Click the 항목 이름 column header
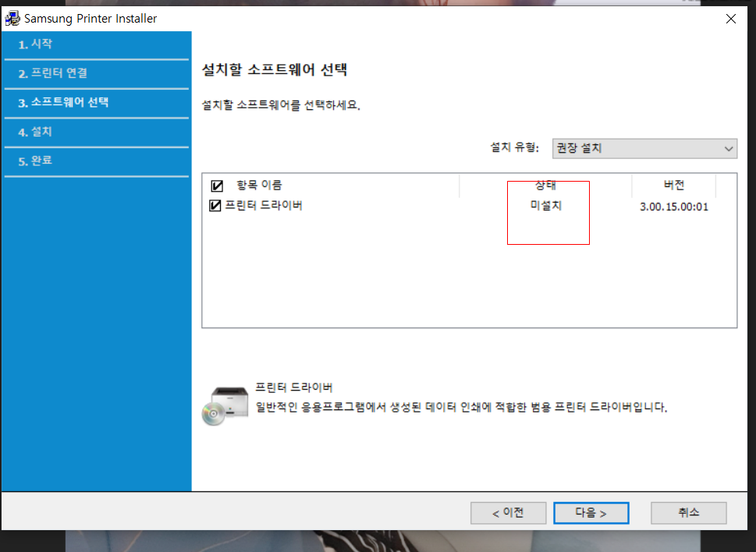This screenshot has height=552, width=756. (259, 185)
